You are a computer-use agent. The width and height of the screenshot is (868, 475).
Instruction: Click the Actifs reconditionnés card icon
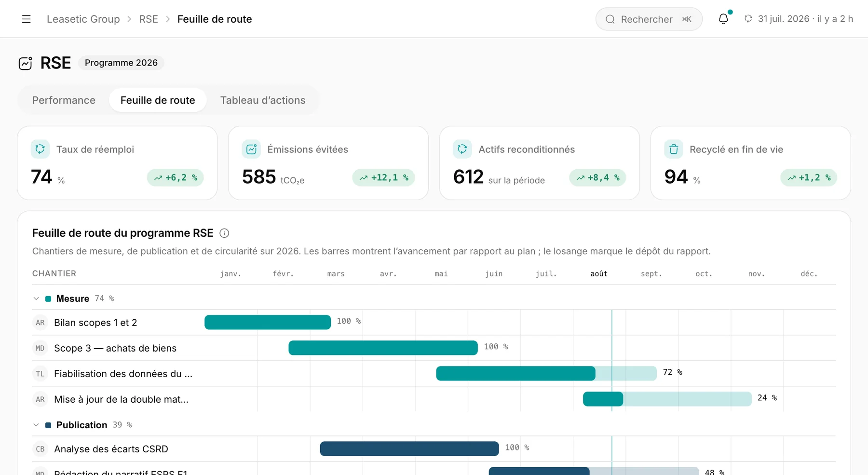coord(462,149)
